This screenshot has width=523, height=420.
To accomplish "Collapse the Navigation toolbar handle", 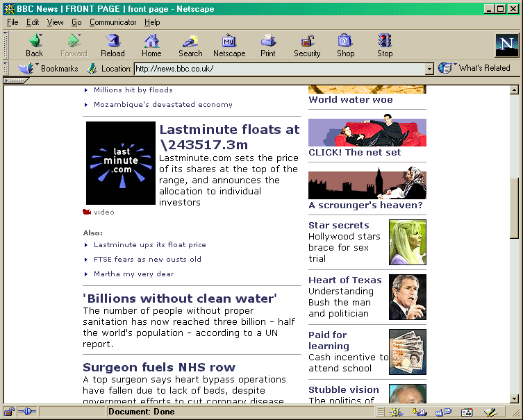I will tap(6, 45).
